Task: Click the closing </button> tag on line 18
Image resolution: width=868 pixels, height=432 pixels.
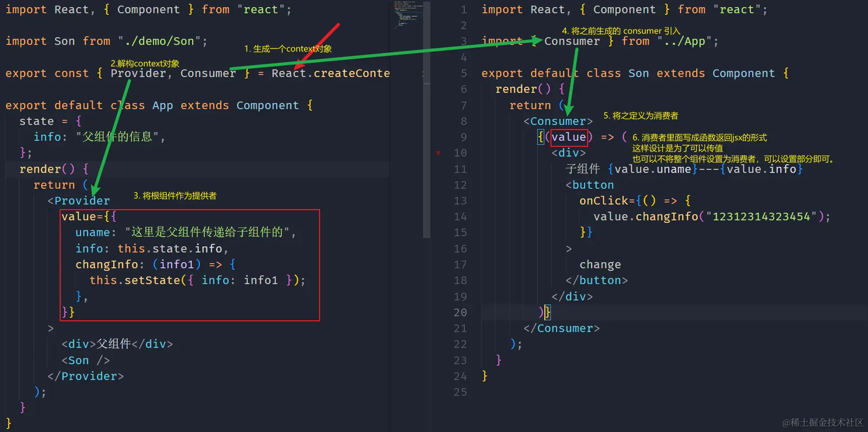Action: pos(597,281)
